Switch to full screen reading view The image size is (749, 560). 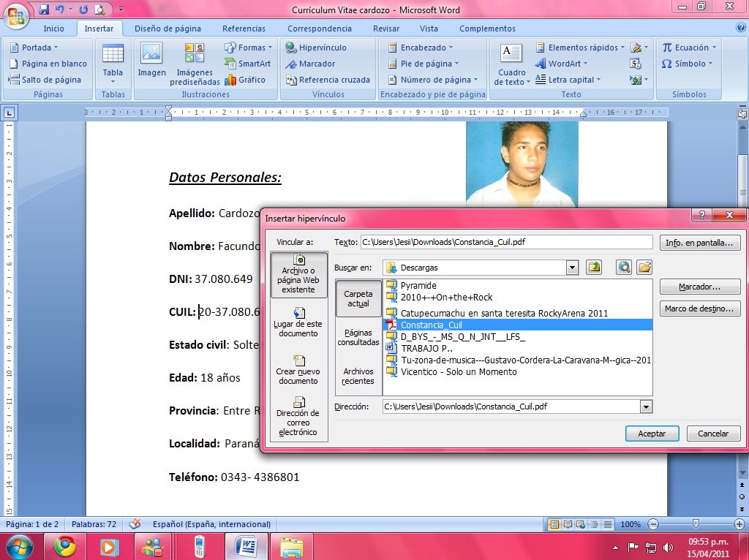pos(568,524)
